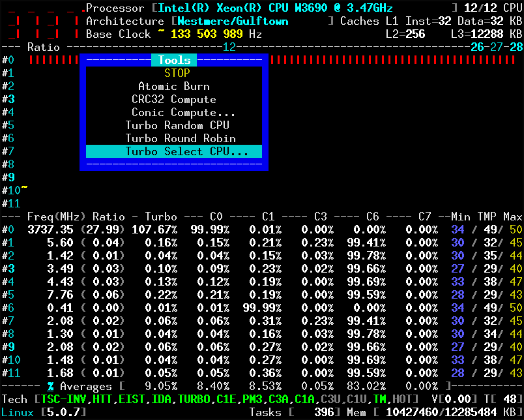The image size is (524, 420).
Task: Click average Turbo value 9.05%
Action: [161, 386]
